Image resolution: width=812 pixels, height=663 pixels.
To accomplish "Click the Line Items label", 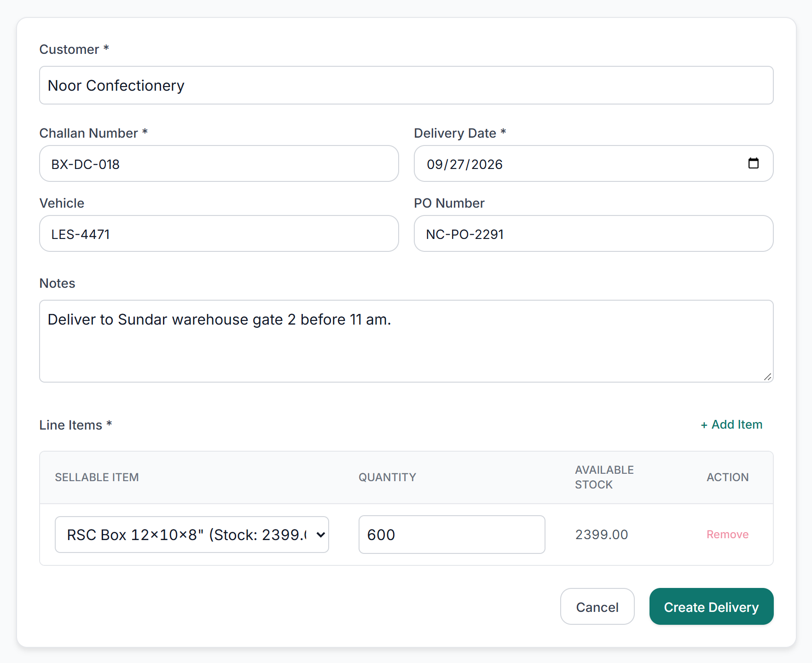I will tap(75, 425).
